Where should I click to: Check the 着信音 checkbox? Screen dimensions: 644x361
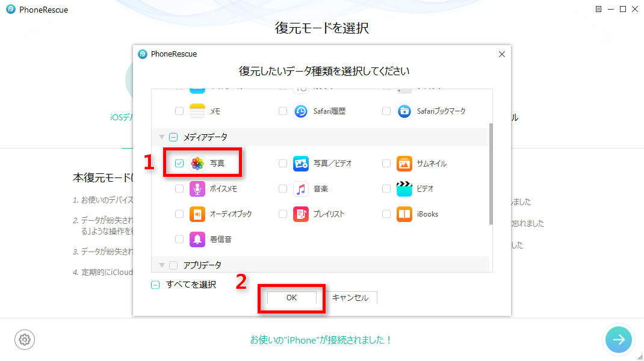pos(179,239)
